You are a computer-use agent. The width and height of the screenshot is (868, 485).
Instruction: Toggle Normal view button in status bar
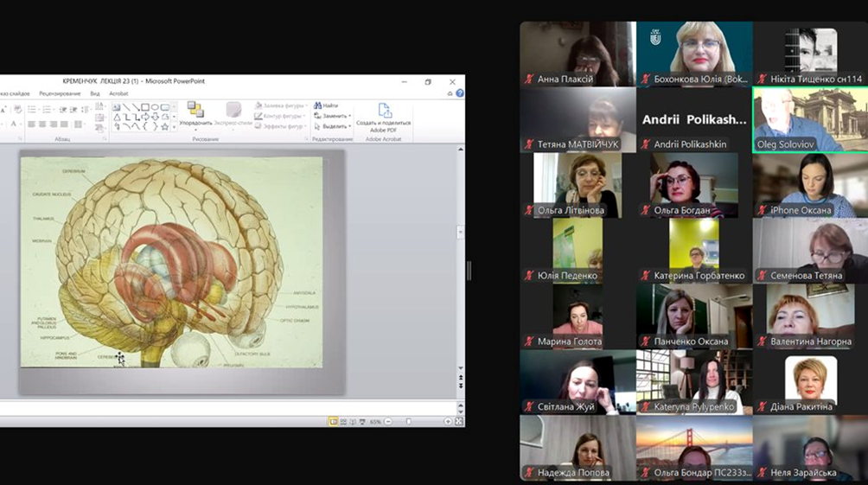[x=333, y=421]
